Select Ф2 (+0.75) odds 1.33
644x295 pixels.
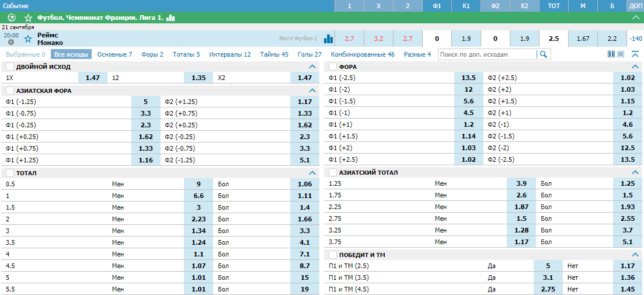coord(305,113)
